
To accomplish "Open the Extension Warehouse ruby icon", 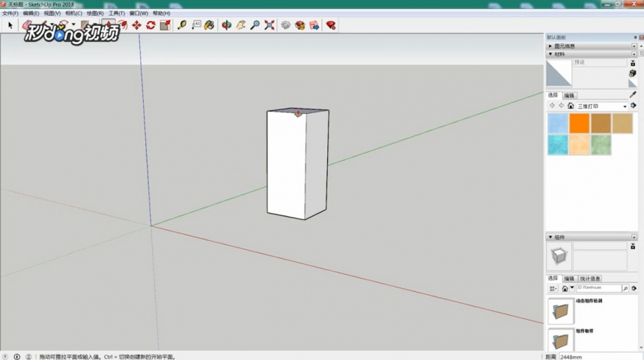I will (x=331, y=25).
